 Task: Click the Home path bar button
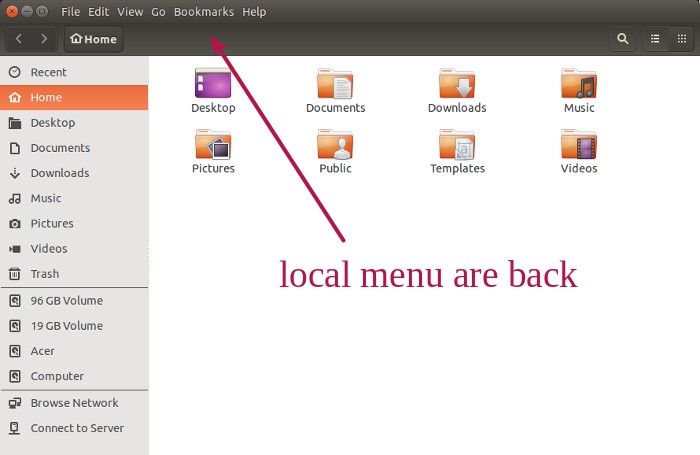(94, 39)
